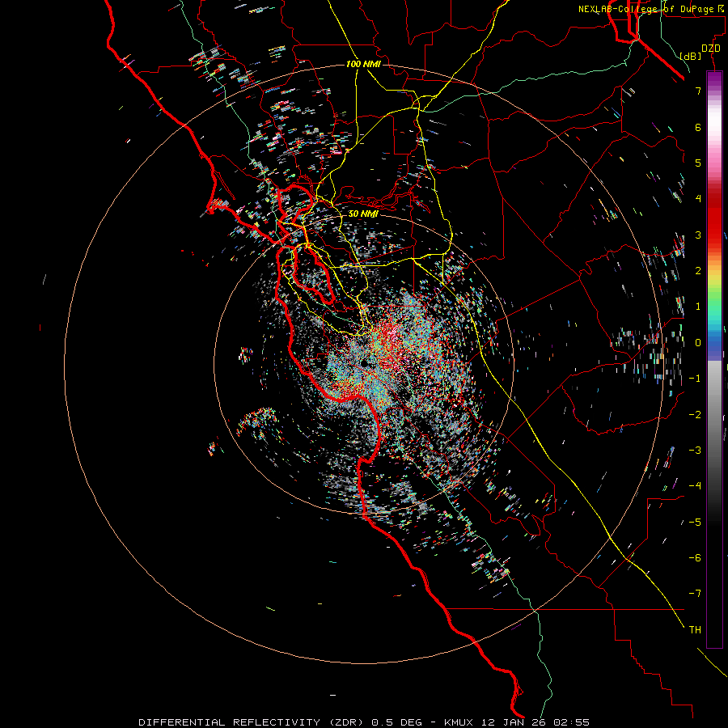Click the '[dB]' unit label
Screen dimensions: 728x728
coord(690,56)
